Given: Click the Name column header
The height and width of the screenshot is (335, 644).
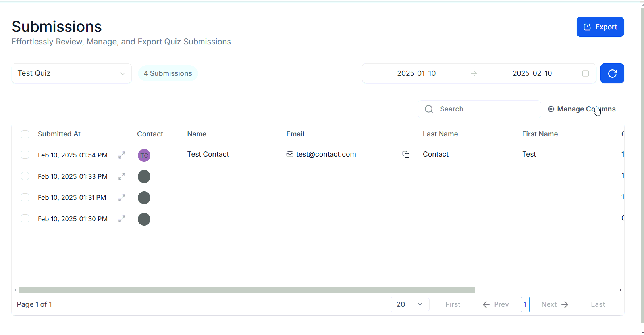Looking at the screenshot, I should (197, 134).
